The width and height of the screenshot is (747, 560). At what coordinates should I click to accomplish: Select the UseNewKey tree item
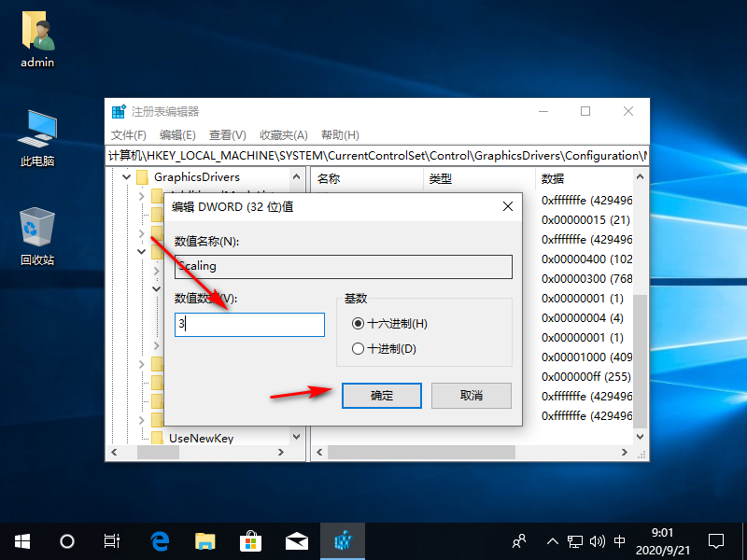(201, 438)
